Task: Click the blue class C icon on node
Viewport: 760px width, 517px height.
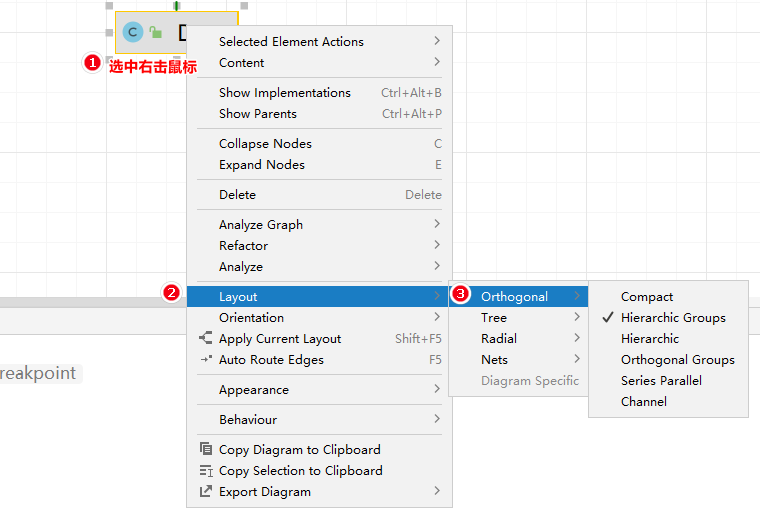Action: coord(132,32)
